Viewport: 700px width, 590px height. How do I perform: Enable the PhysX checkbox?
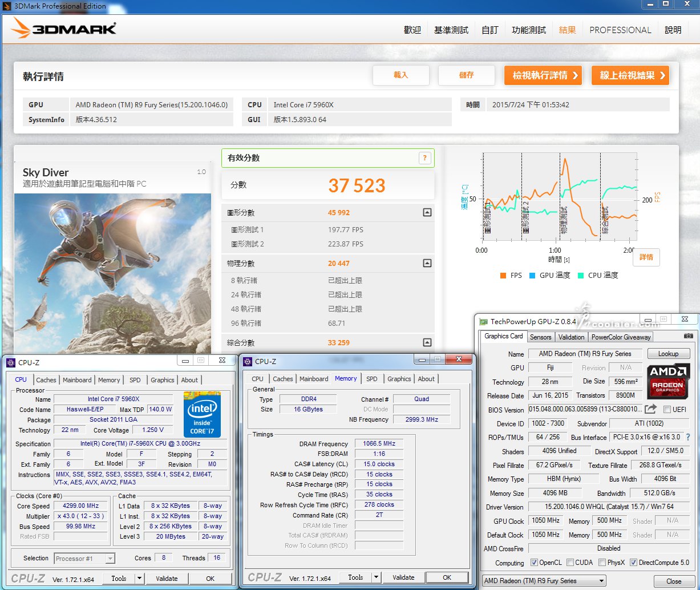tap(602, 563)
